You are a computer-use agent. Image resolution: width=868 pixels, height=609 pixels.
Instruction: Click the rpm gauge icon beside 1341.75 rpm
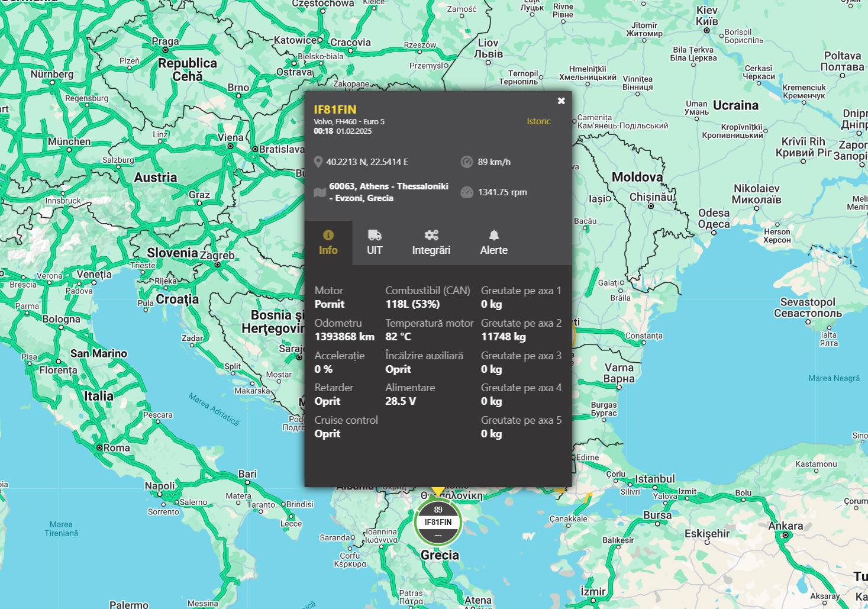click(467, 192)
